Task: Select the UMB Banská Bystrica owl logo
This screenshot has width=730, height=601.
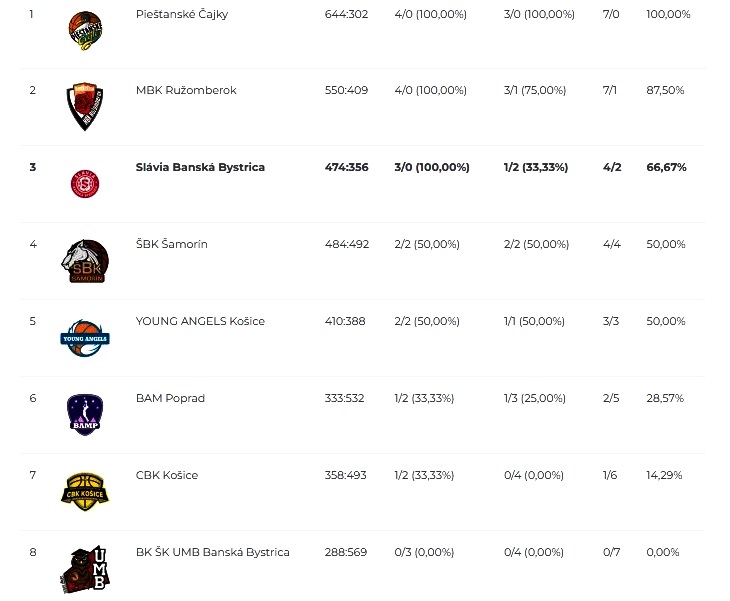Action: point(85,569)
